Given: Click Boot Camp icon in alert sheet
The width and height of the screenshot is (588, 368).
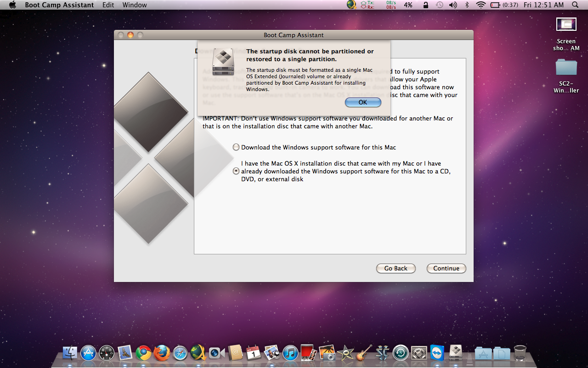Looking at the screenshot, I should point(224,62).
